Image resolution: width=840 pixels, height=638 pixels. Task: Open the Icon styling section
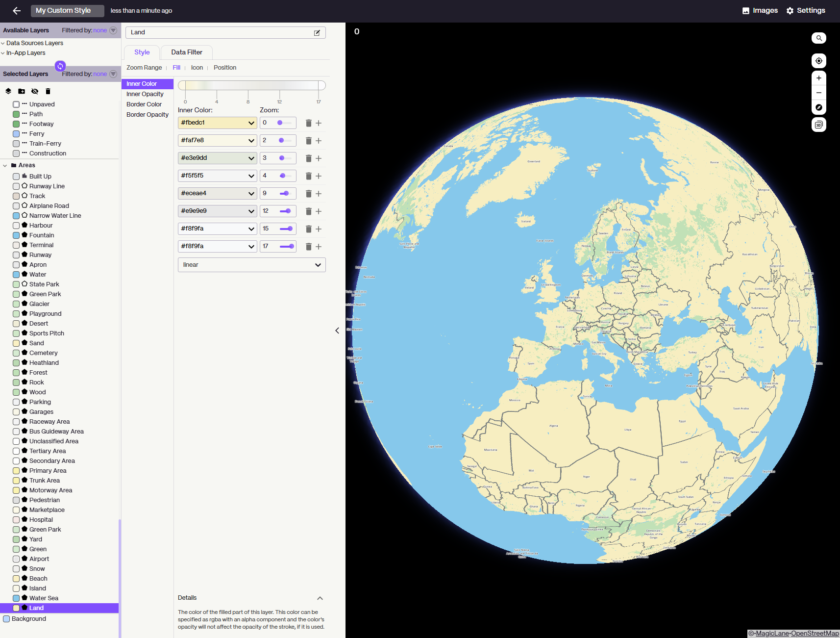click(197, 67)
